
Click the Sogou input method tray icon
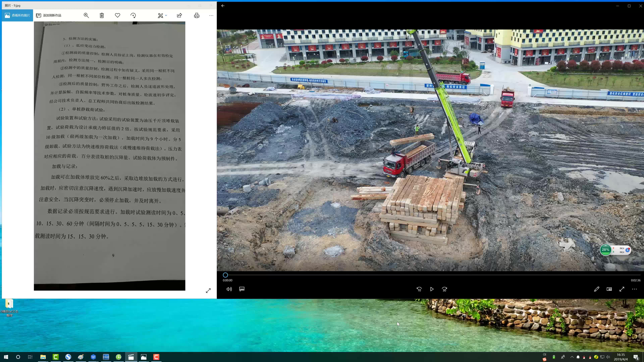(545, 359)
